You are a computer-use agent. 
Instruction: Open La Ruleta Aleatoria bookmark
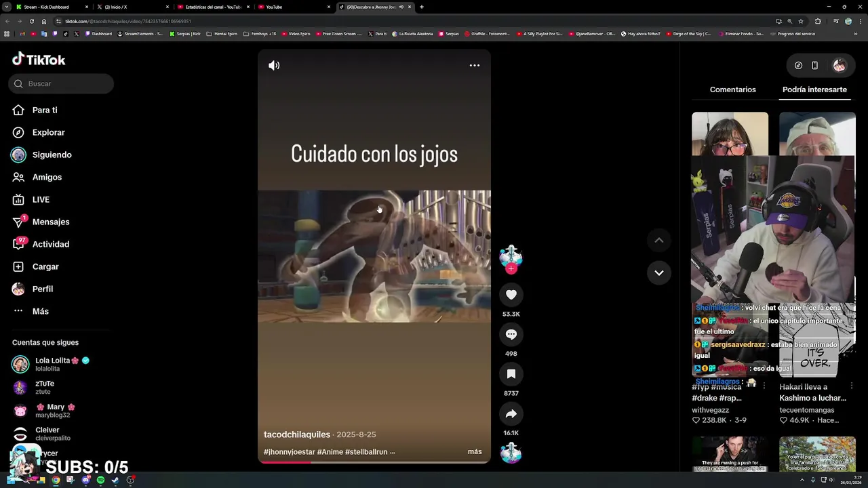coord(412,34)
